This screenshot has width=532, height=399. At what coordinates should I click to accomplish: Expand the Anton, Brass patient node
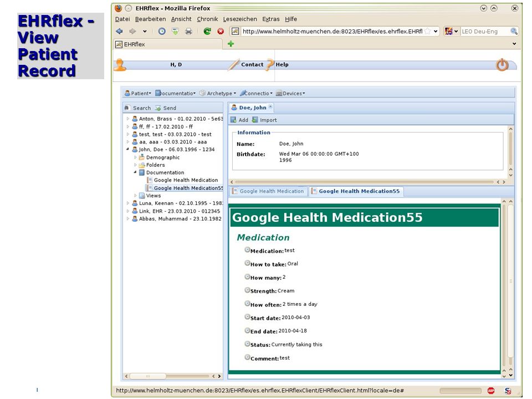tap(128, 119)
